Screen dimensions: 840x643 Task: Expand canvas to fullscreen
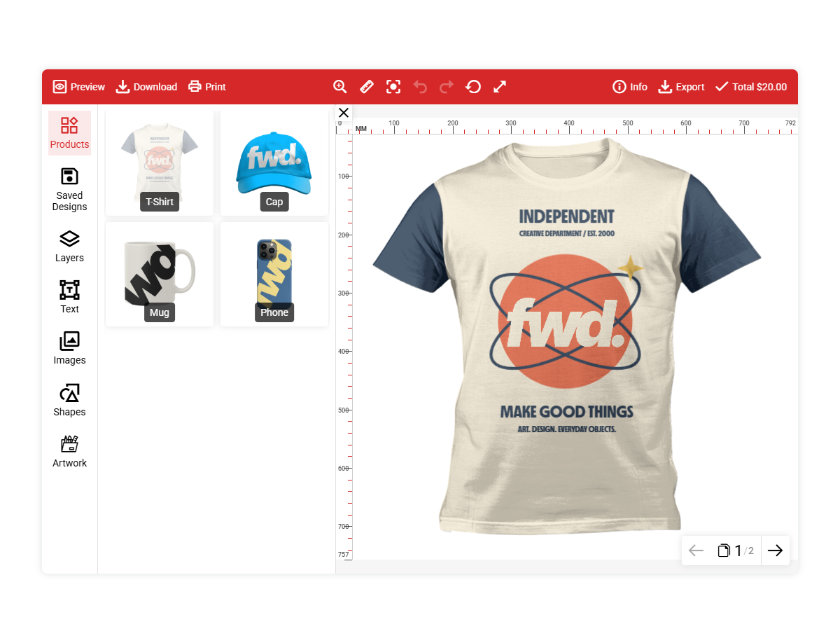500,87
